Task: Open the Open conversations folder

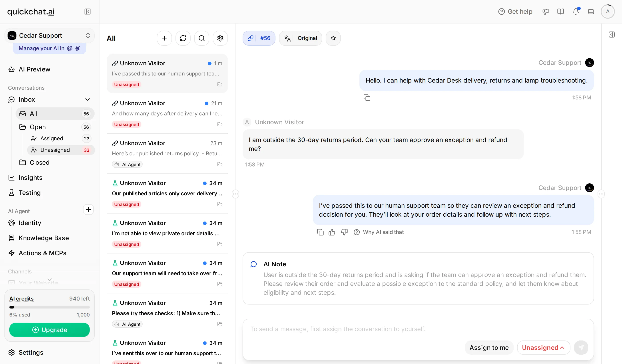Action: click(55, 127)
